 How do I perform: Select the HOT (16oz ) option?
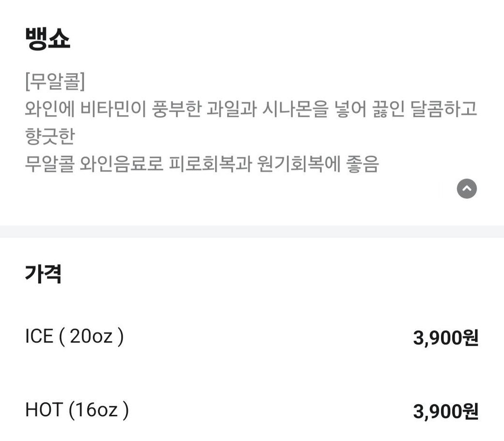click(x=77, y=411)
